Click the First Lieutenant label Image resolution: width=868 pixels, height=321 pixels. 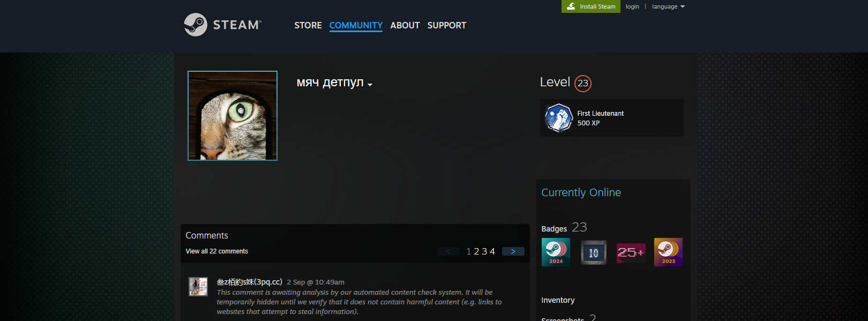[601, 114]
